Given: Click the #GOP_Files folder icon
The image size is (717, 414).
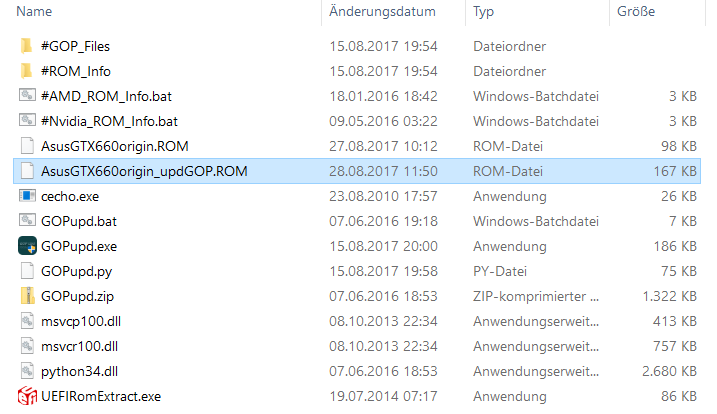Looking at the screenshot, I should (27, 46).
